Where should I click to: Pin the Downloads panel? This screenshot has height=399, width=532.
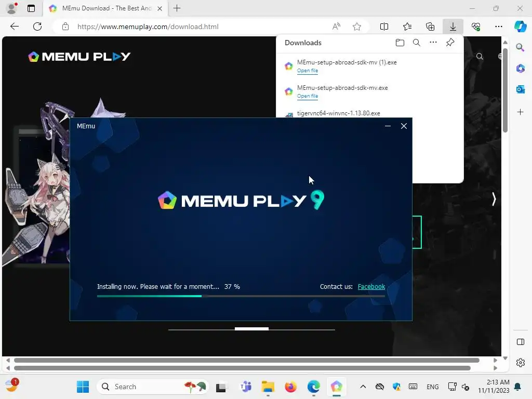click(450, 43)
